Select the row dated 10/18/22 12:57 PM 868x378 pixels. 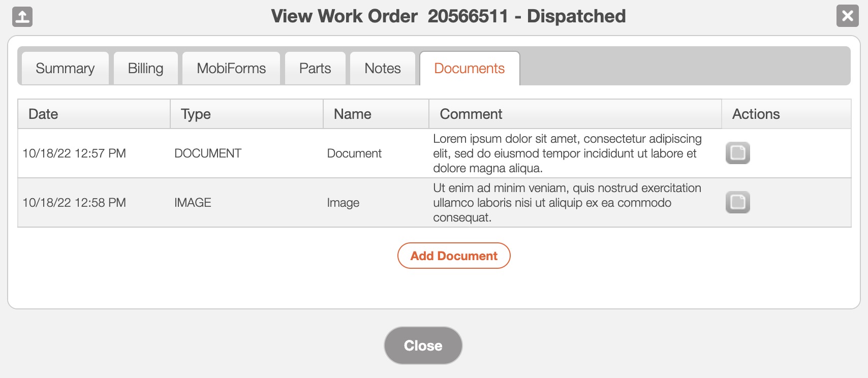74,153
